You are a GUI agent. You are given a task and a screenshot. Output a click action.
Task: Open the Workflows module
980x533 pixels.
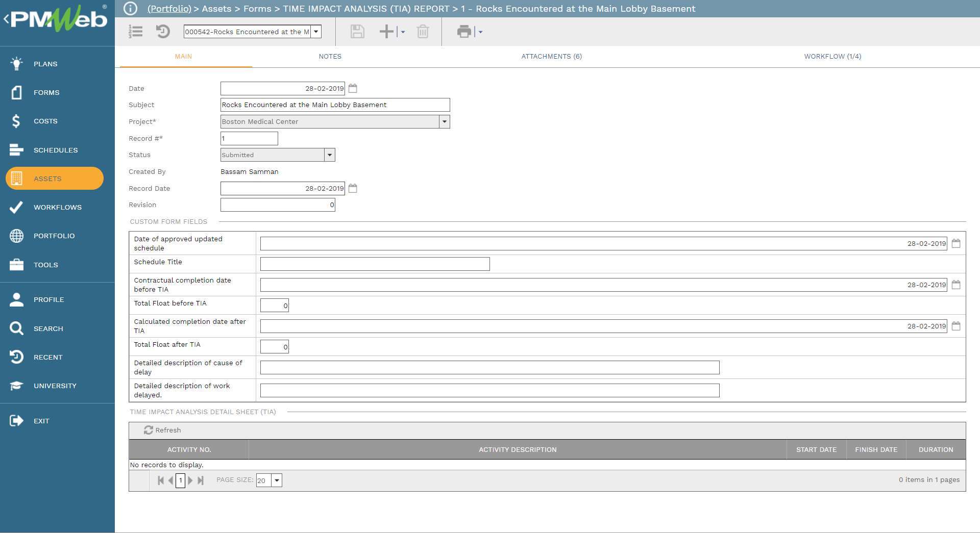(57, 207)
